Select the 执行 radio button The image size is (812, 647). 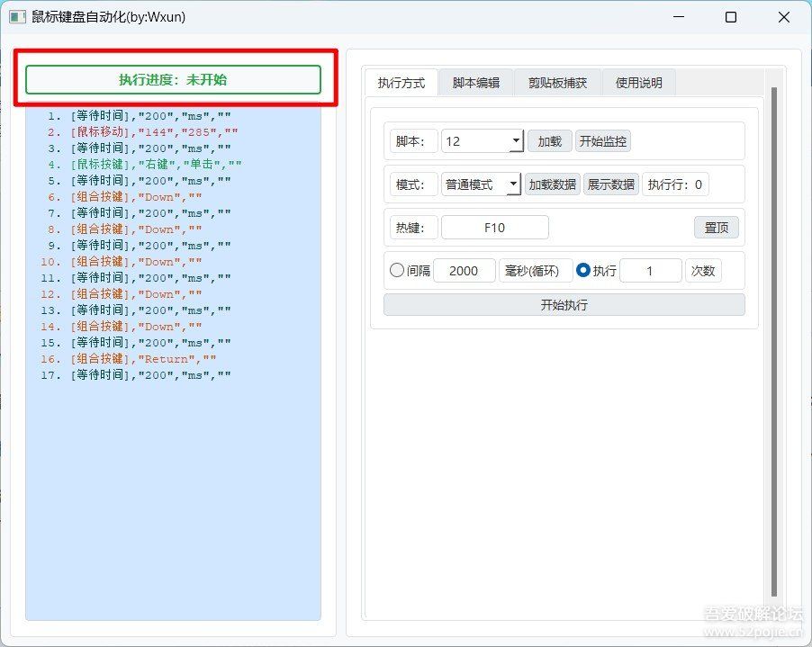click(583, 271)
